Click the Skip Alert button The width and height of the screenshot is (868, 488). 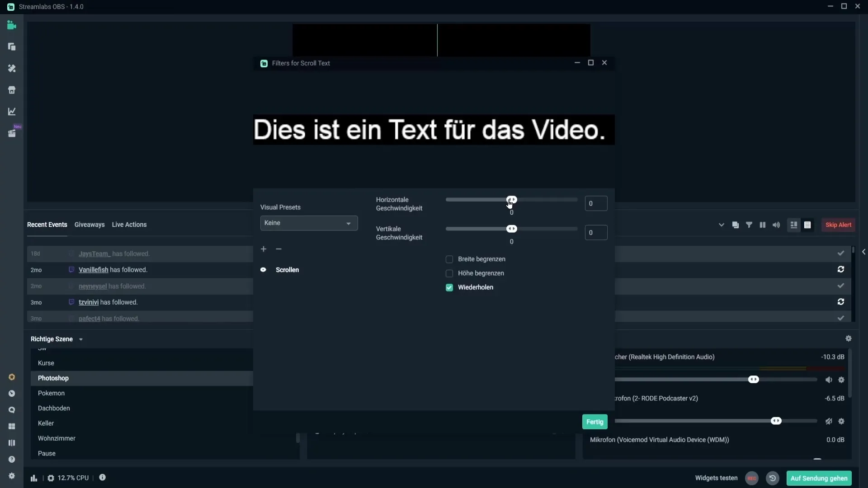838,224
